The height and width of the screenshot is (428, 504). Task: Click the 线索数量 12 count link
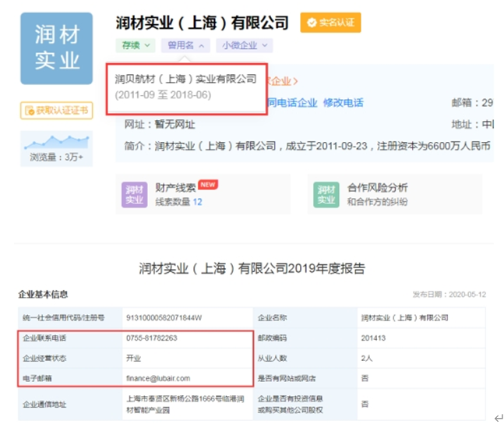197,201
